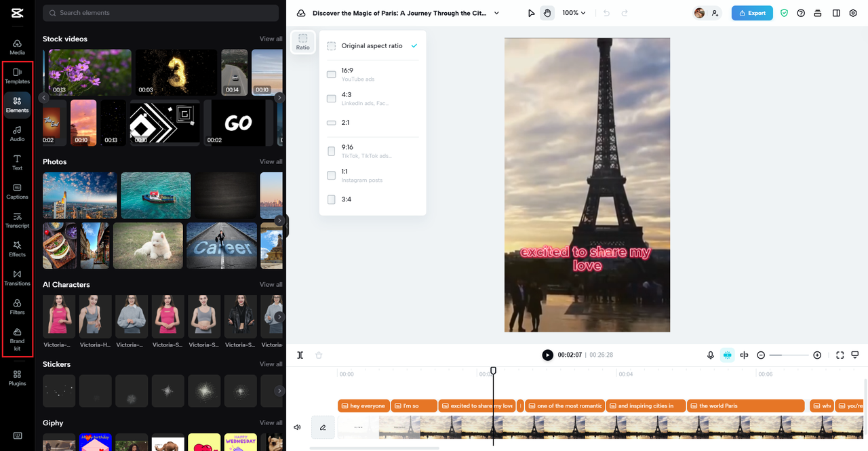This screenshot has width=868, height=451.
Task: Select Original aspect ratio option
Action: [372, 46]
